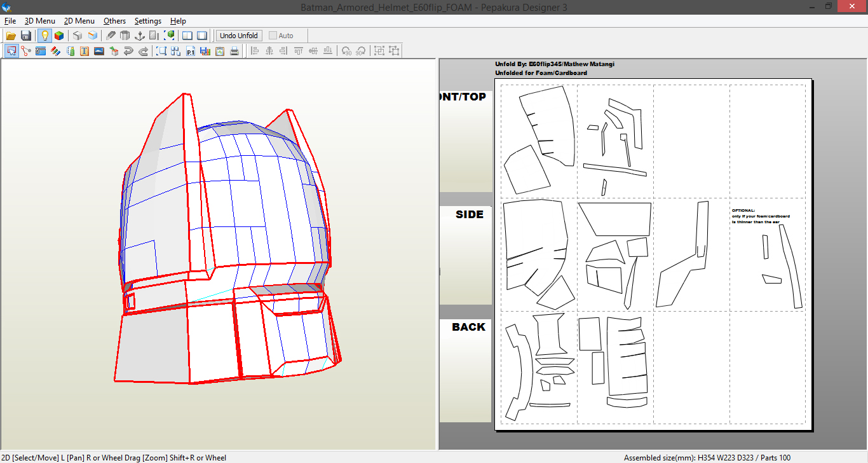Toggle the light bulb lighting icon

point(44,36)
